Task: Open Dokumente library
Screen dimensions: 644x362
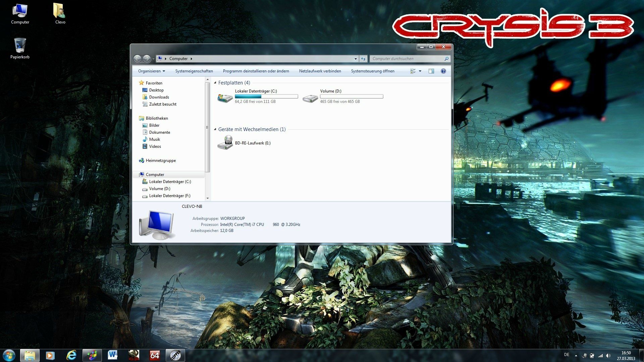Action: (x=160, y=132)
